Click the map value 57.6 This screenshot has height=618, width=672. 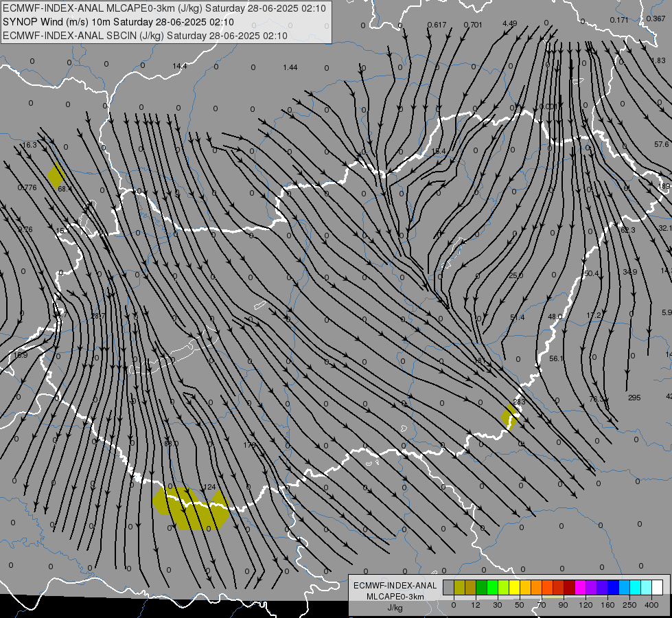pyautogui.click(x=661, y=144)
